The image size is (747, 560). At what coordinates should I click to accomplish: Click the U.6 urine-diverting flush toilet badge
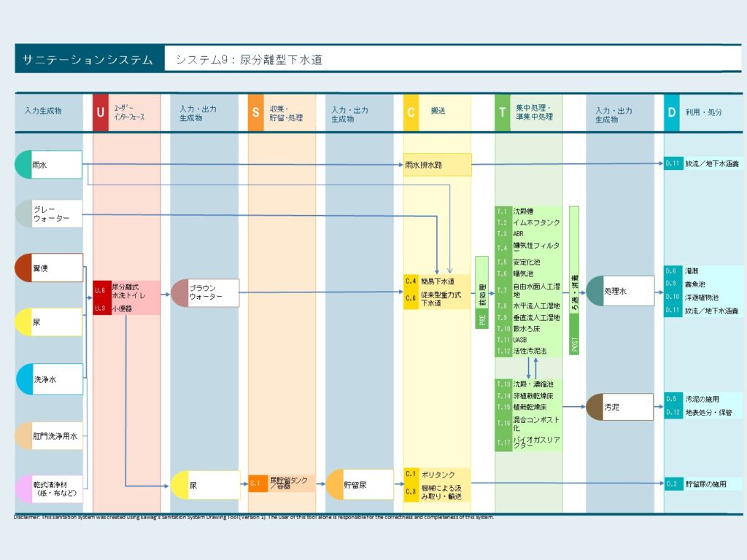100,288
